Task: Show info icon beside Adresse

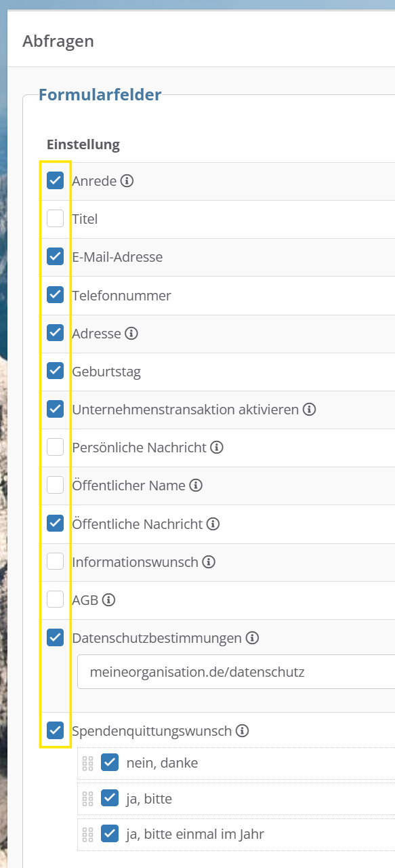Action: coord(131,334)
